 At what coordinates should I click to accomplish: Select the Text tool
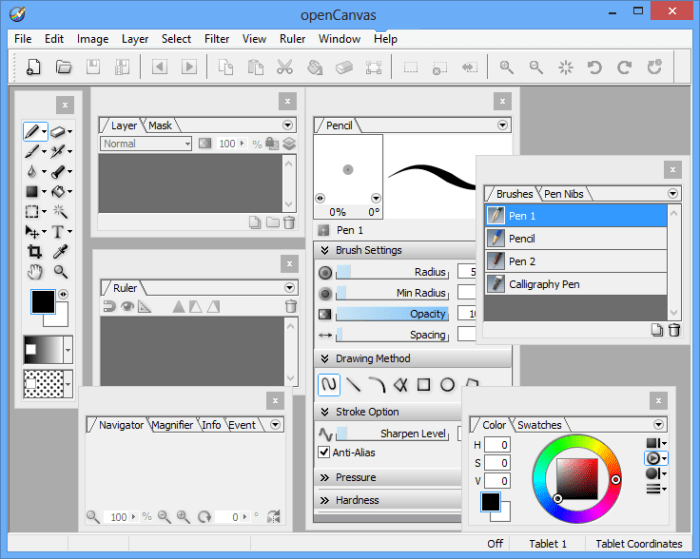tap(58, 232)
